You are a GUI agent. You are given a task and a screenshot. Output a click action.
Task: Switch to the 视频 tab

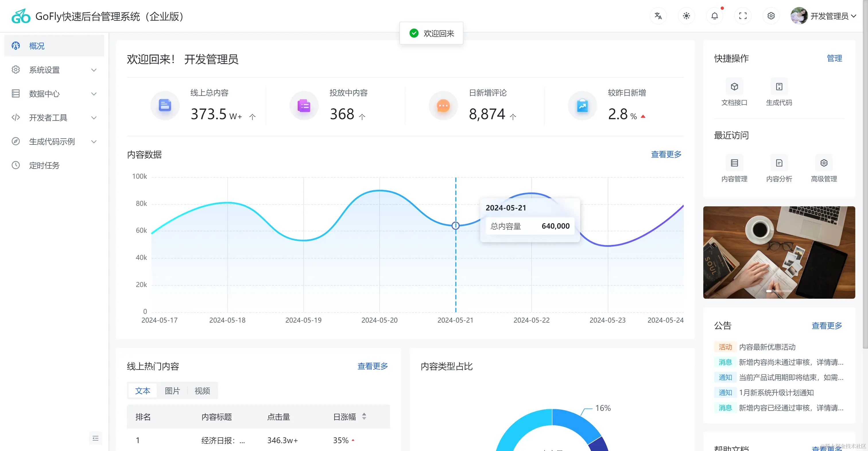coord(202,391)
